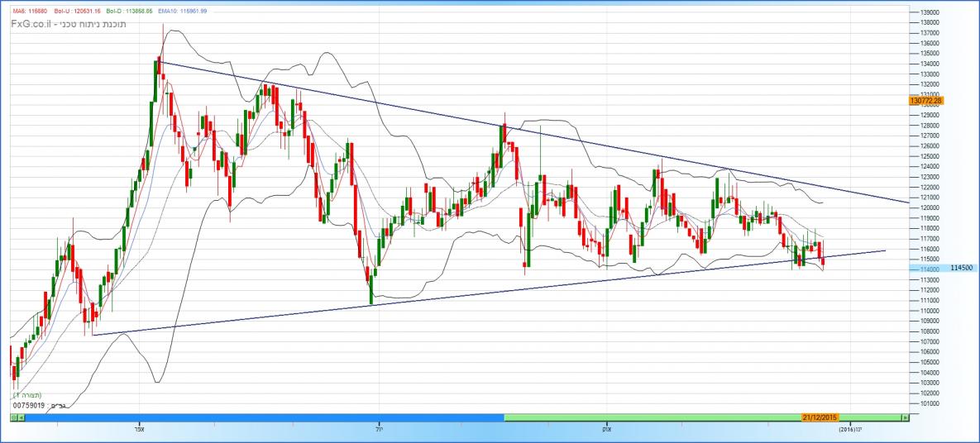980x443 pixels.
Task: Click the אוג month label on time axis
Action: pyautogui.click(x=606, y=430)
